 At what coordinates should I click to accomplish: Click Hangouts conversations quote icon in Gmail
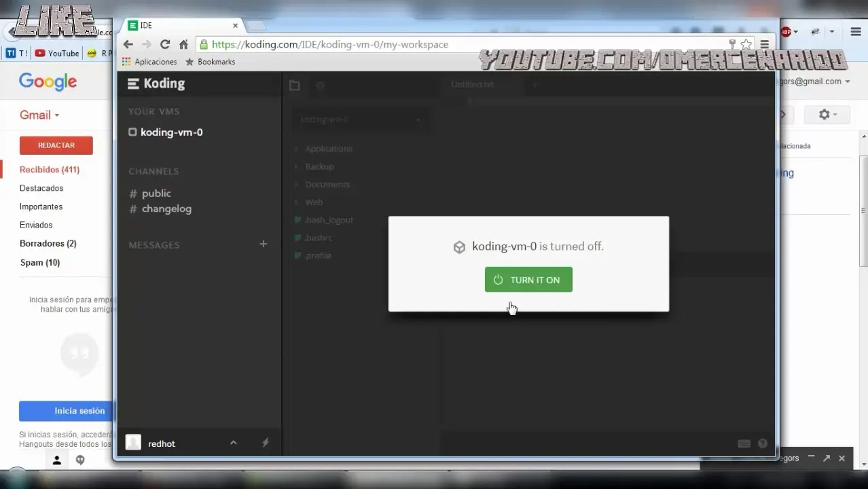80,460
